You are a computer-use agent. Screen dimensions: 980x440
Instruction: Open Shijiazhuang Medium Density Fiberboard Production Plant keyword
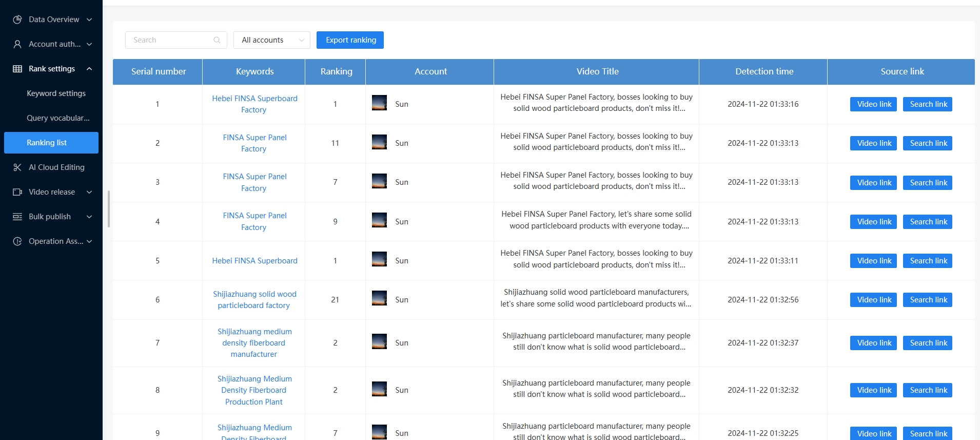[x=254, y=390]
